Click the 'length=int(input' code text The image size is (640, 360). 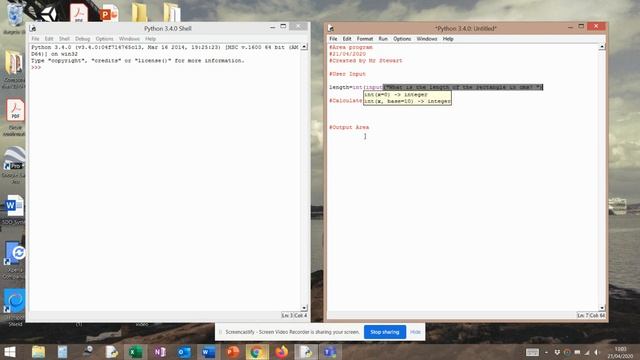(356, 87)
